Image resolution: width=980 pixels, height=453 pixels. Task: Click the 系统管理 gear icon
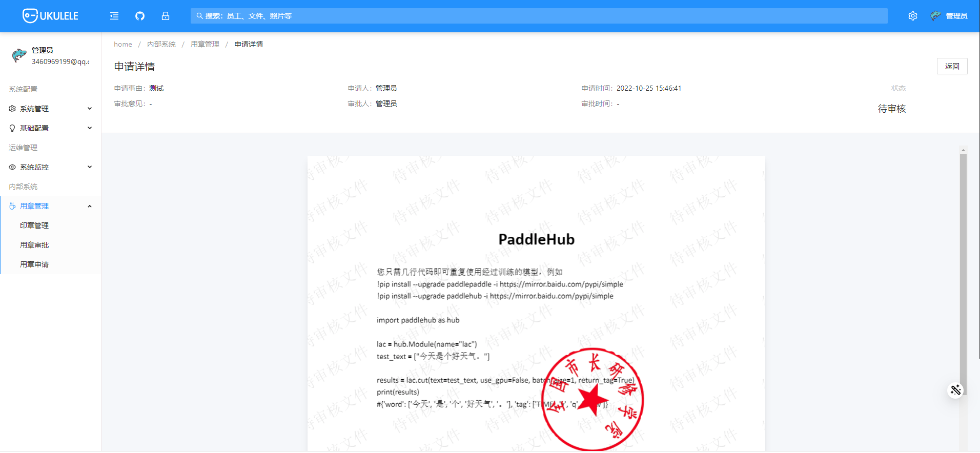[x=12, y=109]
